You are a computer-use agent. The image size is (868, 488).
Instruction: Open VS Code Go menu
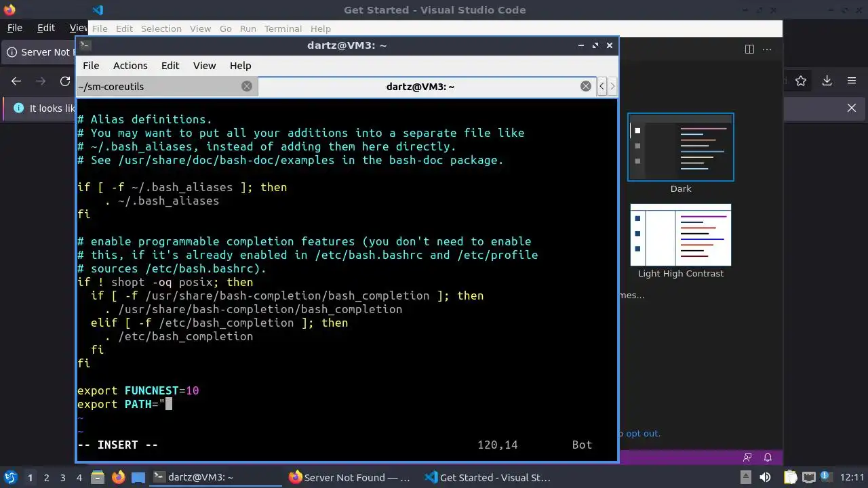226,28
